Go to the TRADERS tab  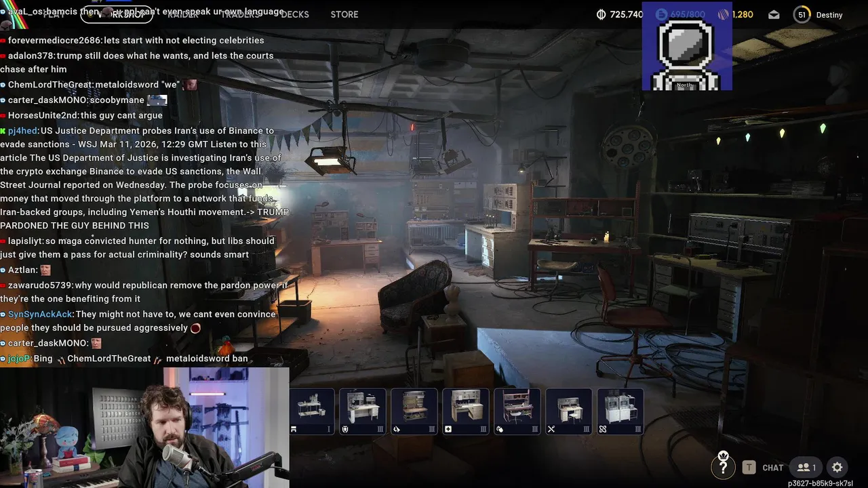click(240, 14)
